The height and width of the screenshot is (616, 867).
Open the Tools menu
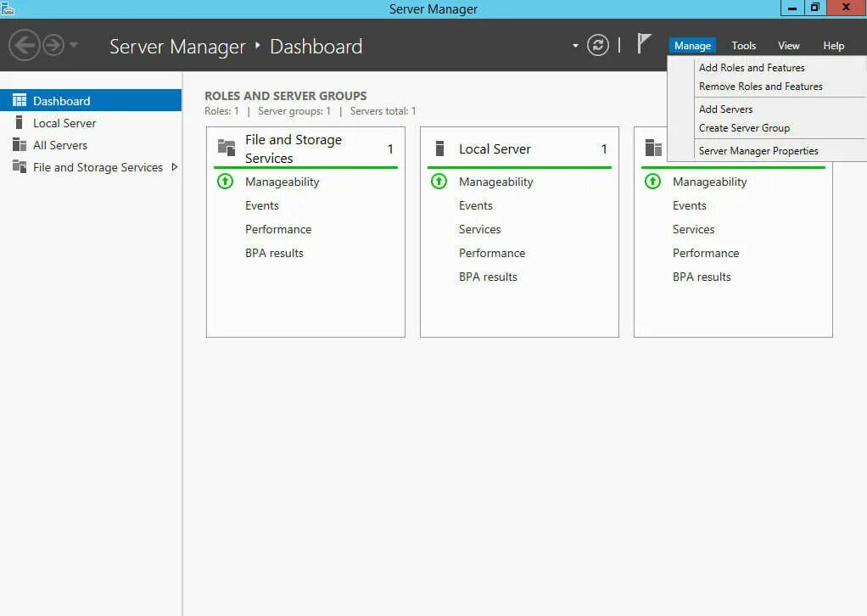pos(743,46)
